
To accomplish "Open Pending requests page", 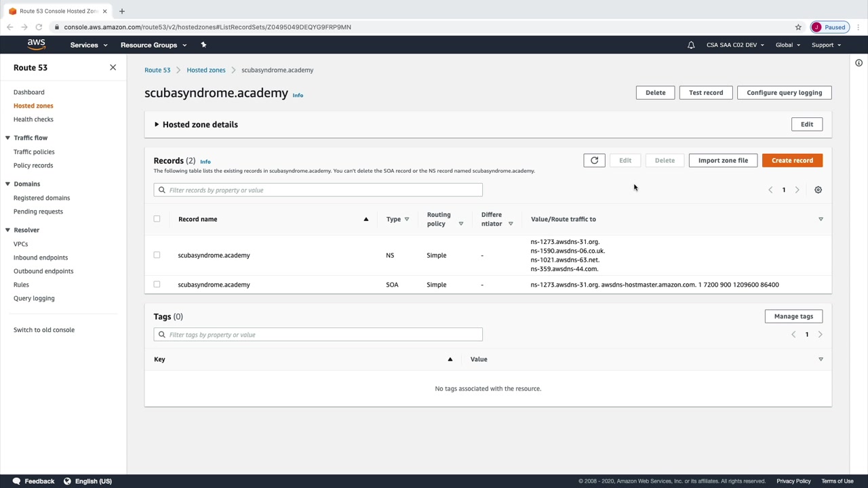I will tap(38, 211).
